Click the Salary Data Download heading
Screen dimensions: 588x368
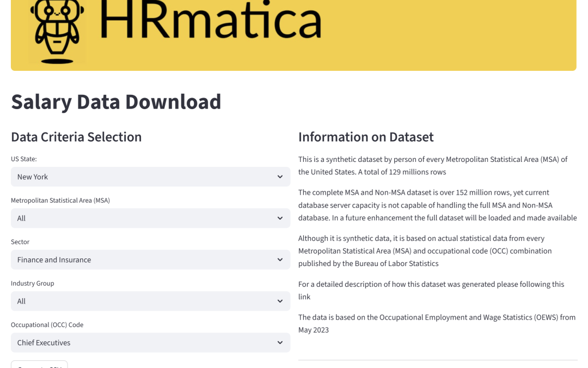click(116, 102)
